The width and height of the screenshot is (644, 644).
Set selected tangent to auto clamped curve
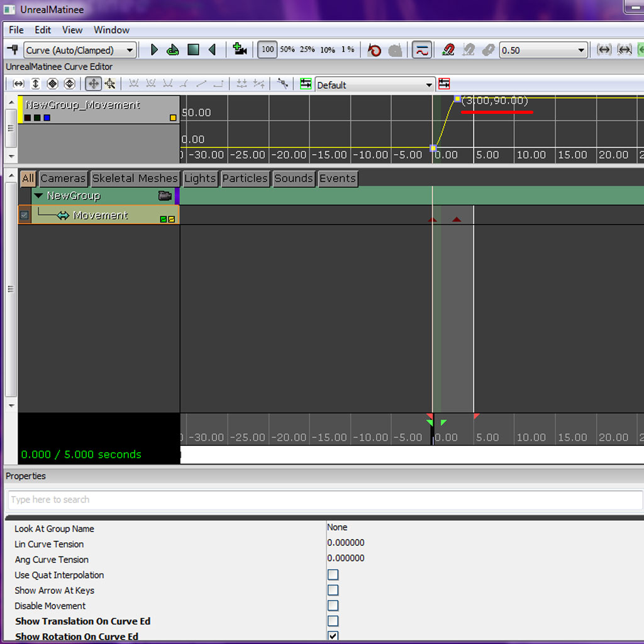coord(151,84)
